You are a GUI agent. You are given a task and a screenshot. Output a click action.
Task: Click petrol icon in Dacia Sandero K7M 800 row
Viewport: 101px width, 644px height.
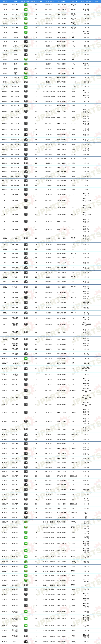point(26,77)
